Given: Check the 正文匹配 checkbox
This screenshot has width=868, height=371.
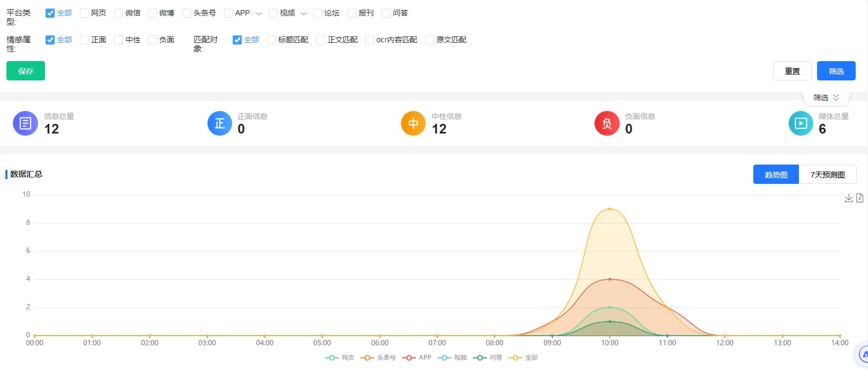Looking at the screenshot, I should tap(321, 40).
